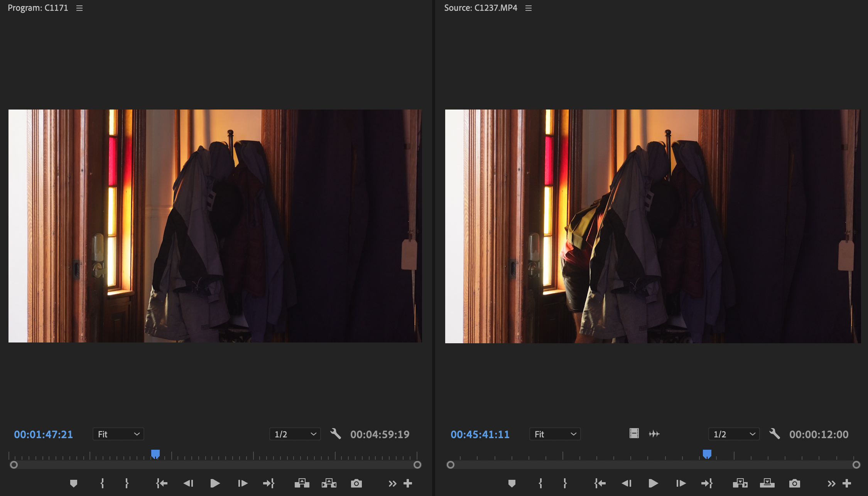
Task: Open Program: C1171 panel menu
Action: pos(79,8)
